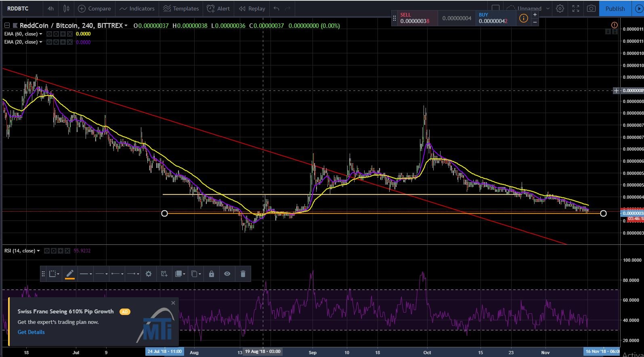Open the Get Details ad link
644x357 pixels.
coord(31,332)
